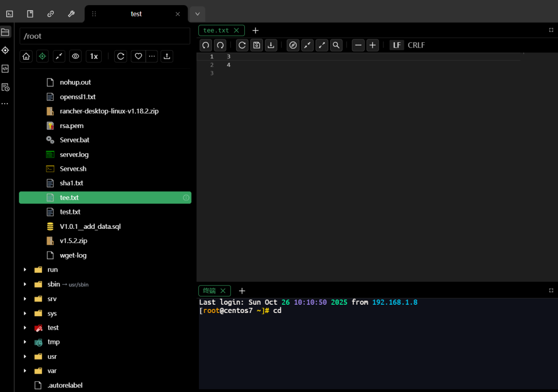Toggle hidden files with eye icon
This screenshot has height=392, width=558.
pyautogui.click(x=75, y=56)
